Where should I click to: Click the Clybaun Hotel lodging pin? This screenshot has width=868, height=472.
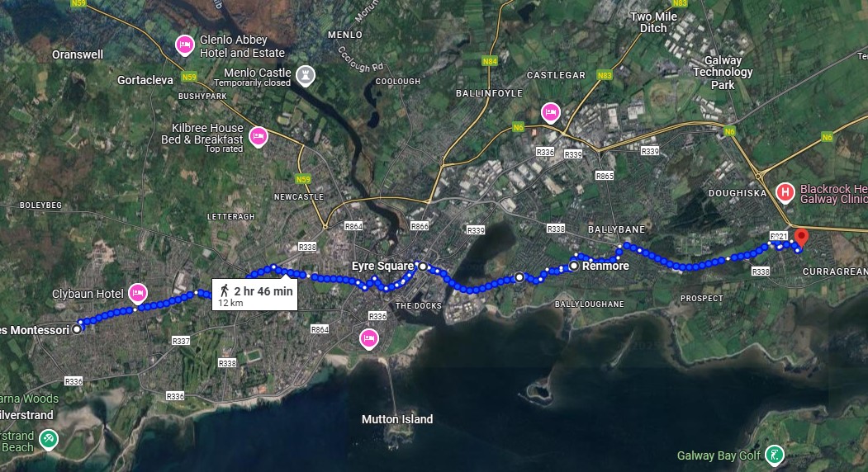[138, 293]
